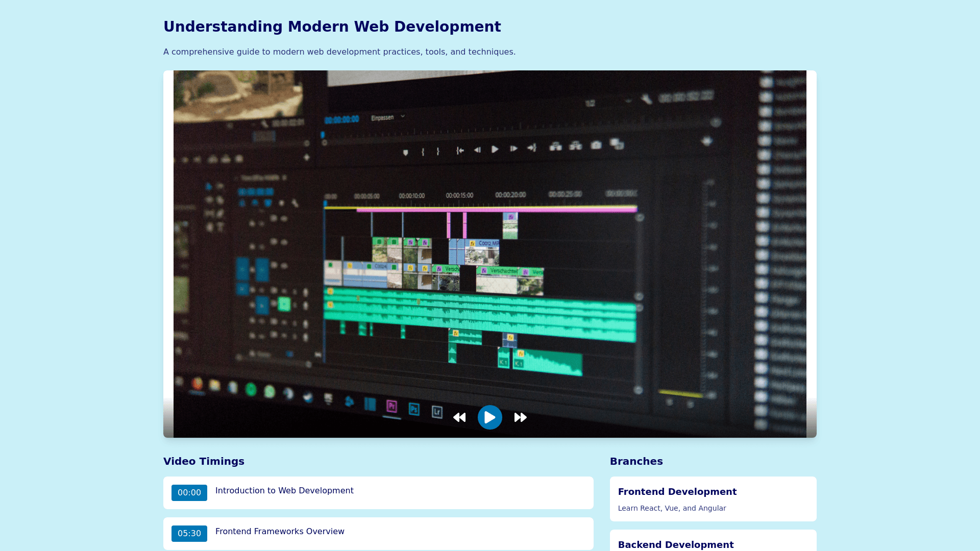Click the blue Photoshop Ps taskbar icon

pyautogui.click(x=414, y=409)
